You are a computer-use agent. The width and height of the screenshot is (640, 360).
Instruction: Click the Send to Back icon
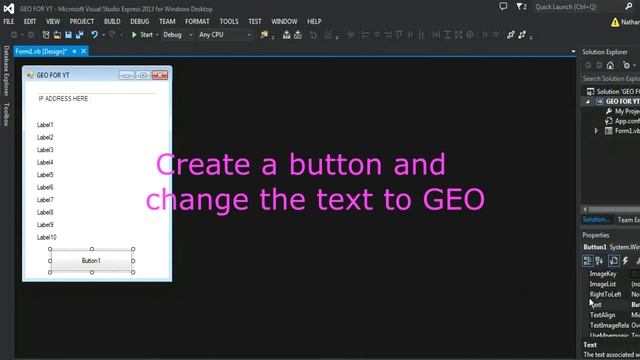click(x=298, y=35)
